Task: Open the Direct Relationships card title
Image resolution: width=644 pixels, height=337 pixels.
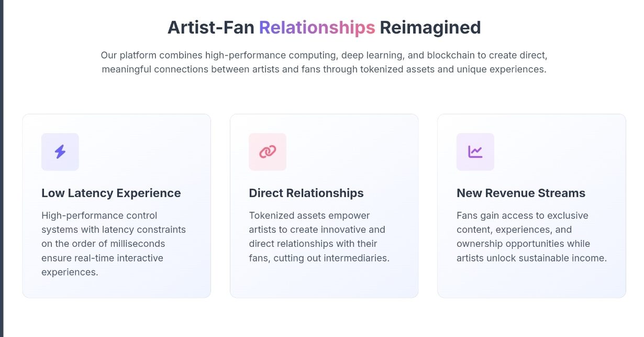Action: pos(306,193)
